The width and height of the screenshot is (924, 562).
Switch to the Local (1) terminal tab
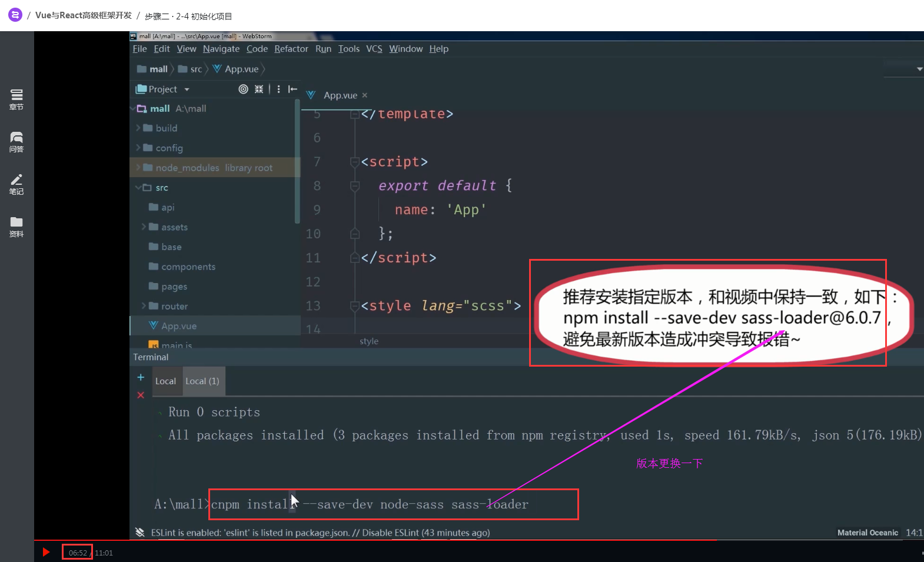(x=202, y=381)
